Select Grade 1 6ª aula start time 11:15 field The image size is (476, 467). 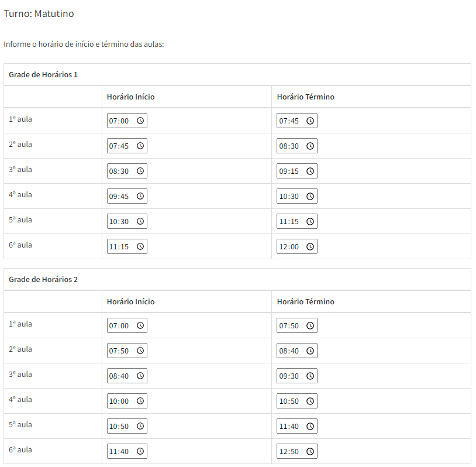(x=127, y=247)
